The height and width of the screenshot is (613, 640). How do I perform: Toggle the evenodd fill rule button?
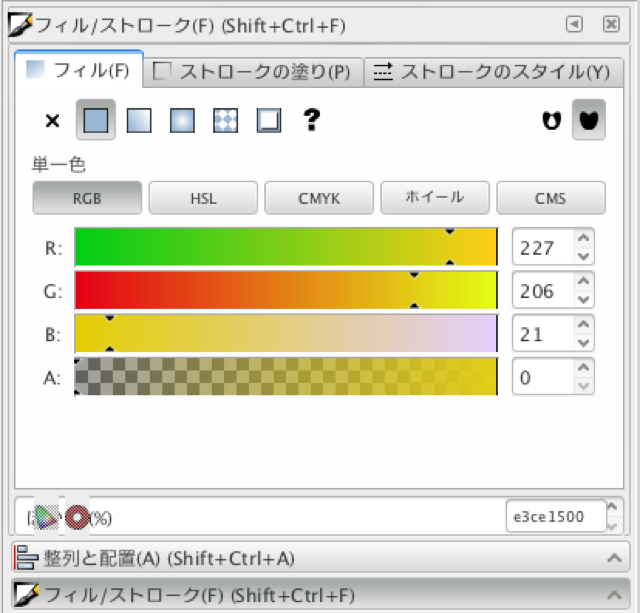(549, 120)
